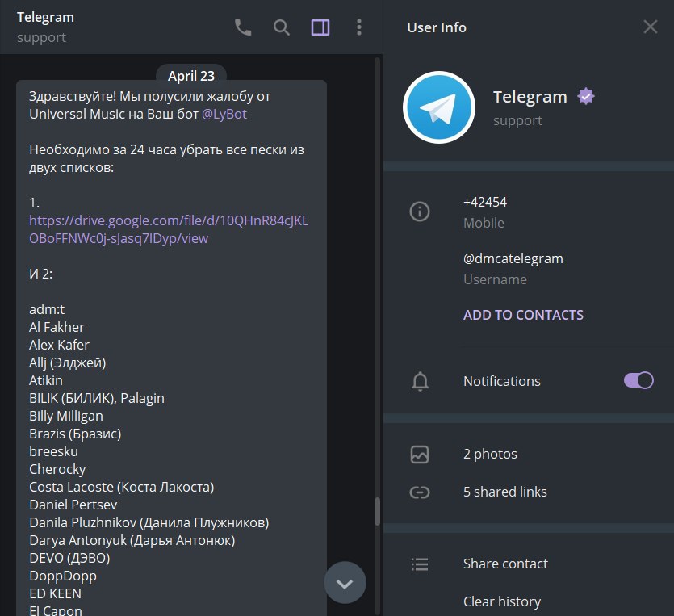Close the User Info panel
The image size is (674, 616).
click(651, 27)
